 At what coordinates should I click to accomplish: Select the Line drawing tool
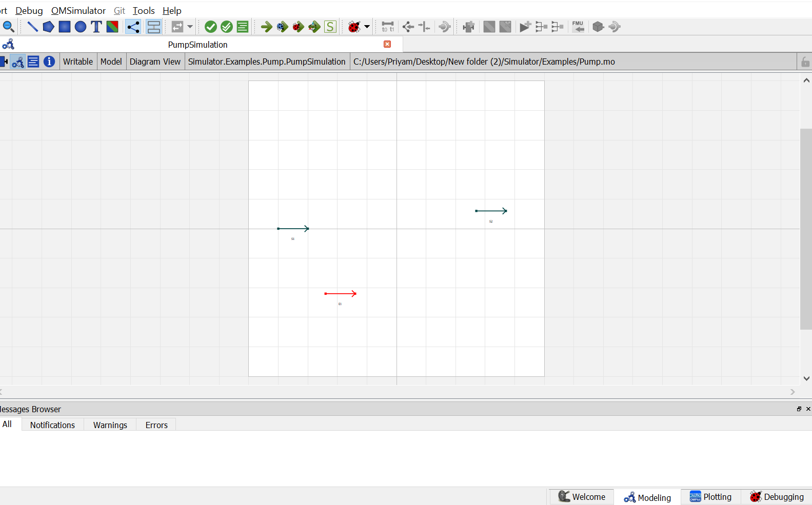32,27
